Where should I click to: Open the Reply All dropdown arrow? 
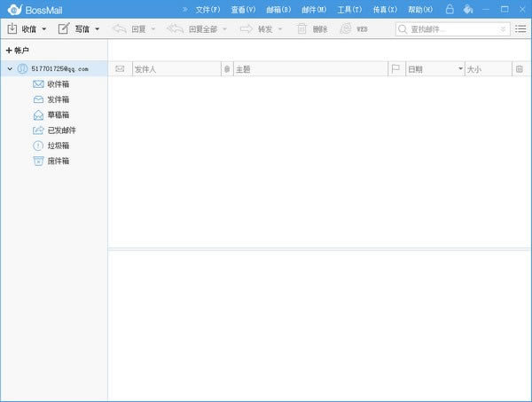coord(224,29)
